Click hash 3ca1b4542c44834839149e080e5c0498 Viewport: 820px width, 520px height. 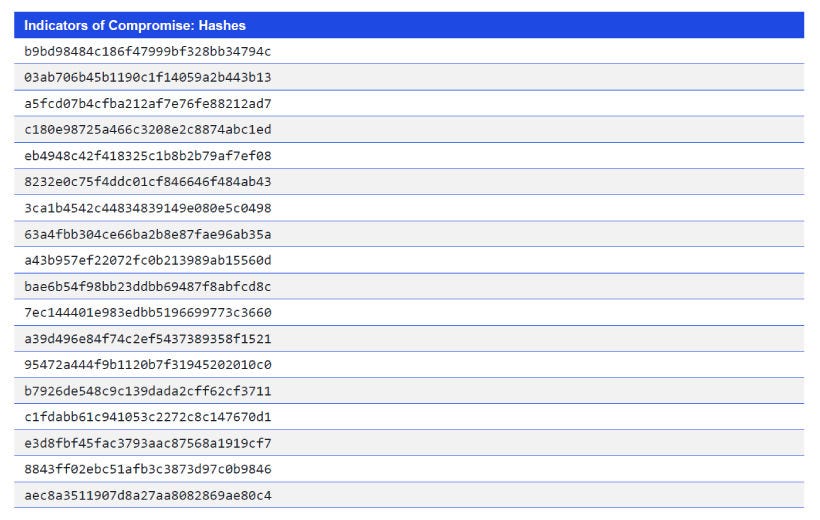(147, 208)
